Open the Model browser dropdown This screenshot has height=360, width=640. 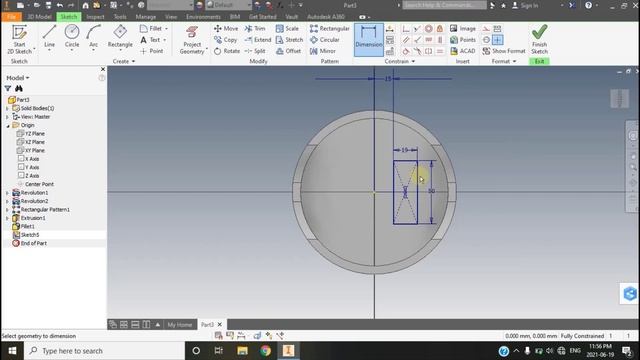[x=18, y=78]
